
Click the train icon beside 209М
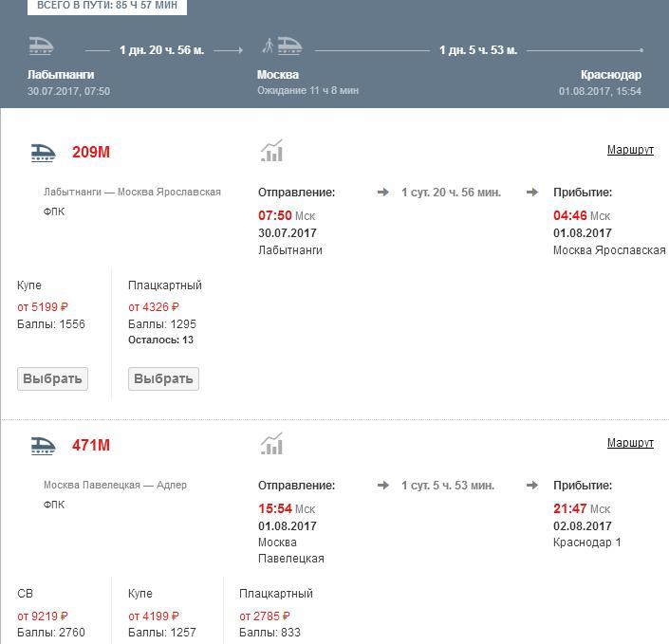(x=43, y=153)
